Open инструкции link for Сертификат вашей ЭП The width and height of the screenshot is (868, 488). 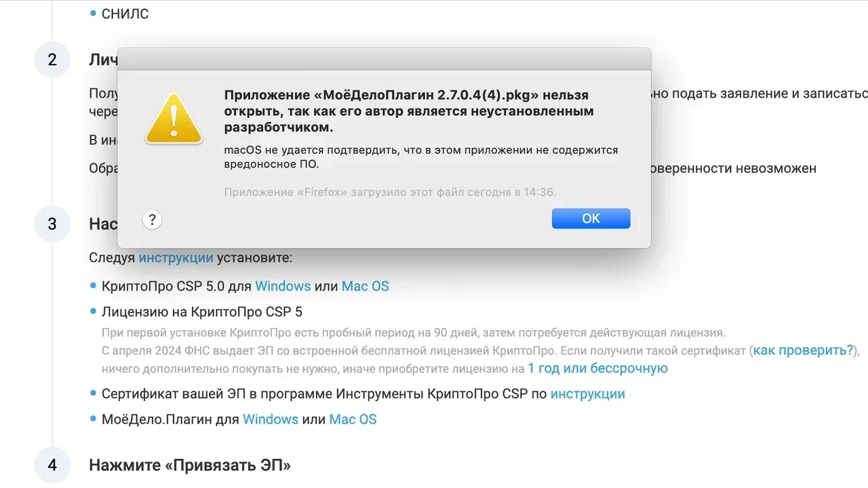(x=587, y=394)
